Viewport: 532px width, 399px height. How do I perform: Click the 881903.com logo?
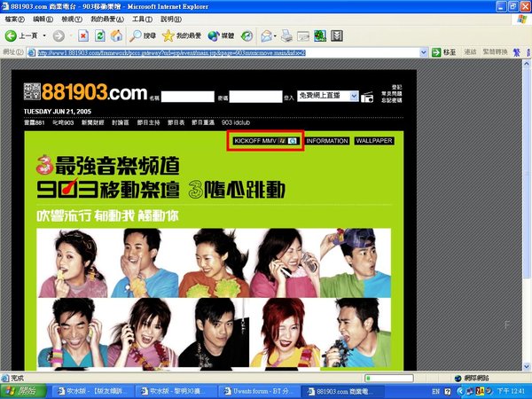coord(85,91)
